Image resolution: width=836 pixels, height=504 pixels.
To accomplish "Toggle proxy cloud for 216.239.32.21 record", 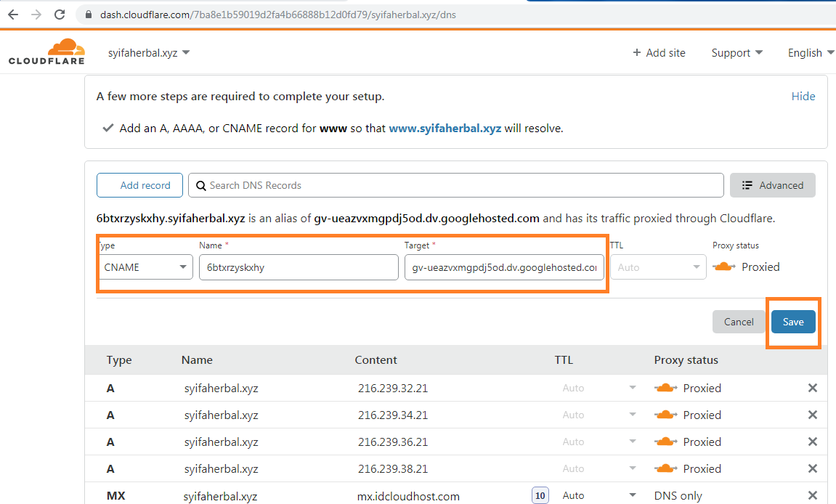I will [666, 388].
